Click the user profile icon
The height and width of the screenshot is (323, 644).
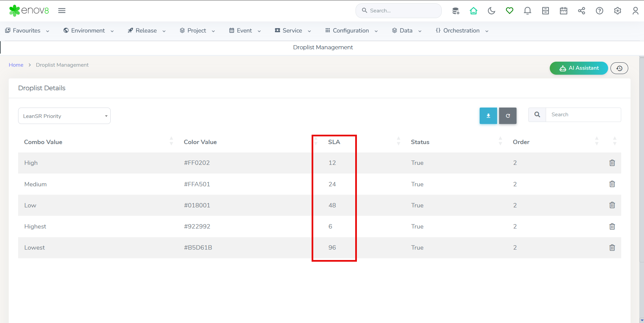pyautogui.click(x=635, y=11)
